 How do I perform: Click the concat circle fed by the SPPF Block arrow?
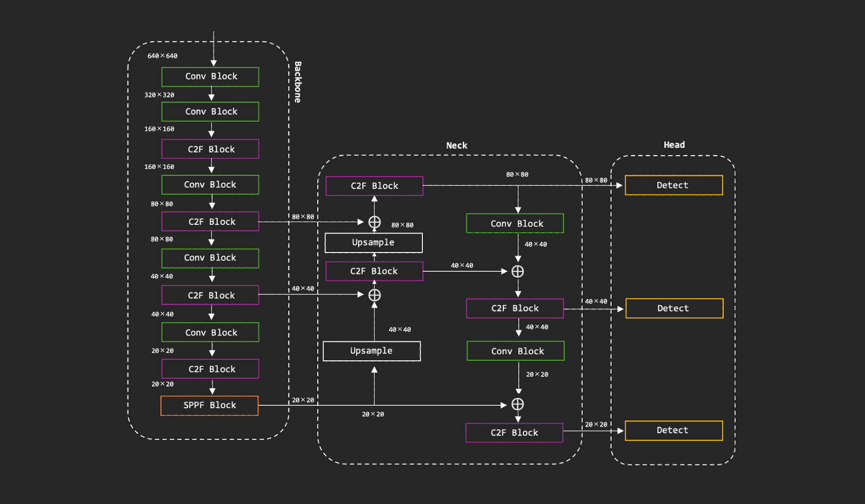pos(517,404)
